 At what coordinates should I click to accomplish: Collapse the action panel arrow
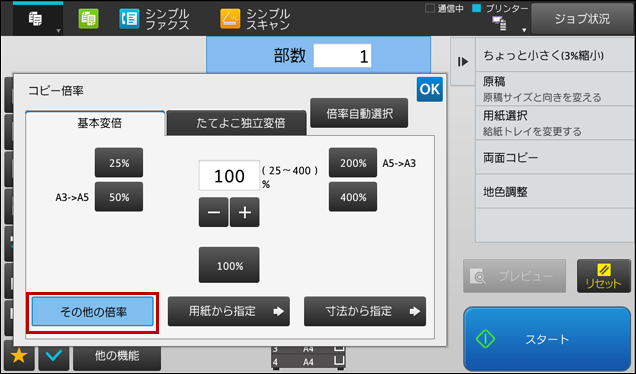(463, 62)
